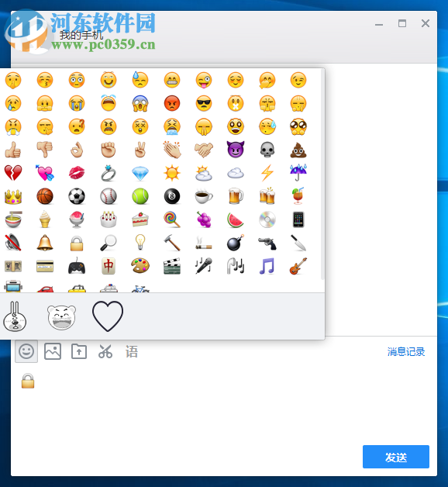Select the scissors screenshot tool
This screenshot has height=487, width=448.
[105, 351]
